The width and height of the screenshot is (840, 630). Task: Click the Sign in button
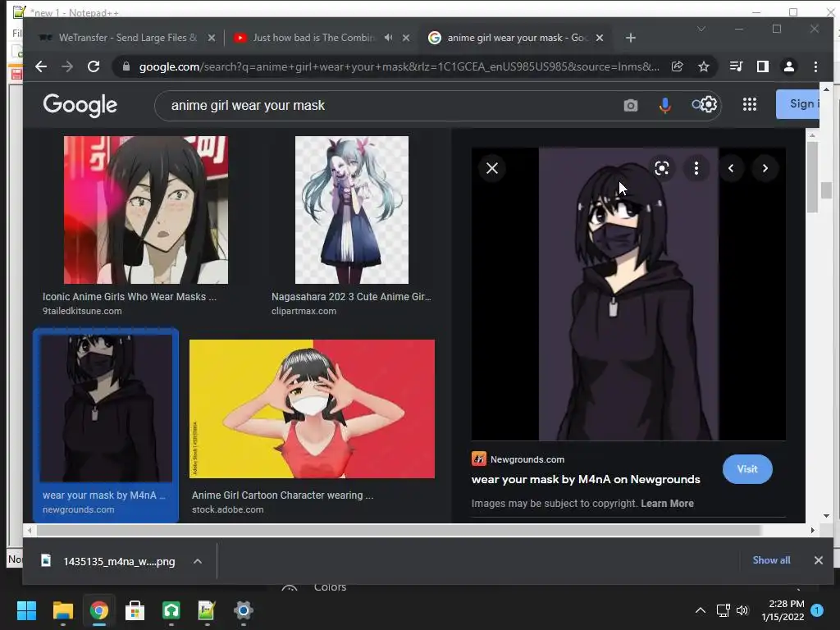tap(798, 103)
